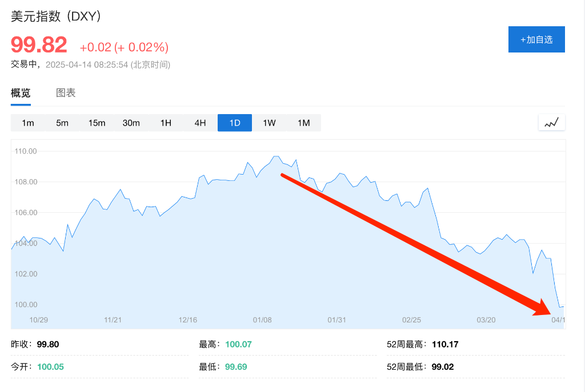Screen dimensions: 585x392
Task: Choose the 1H chart interval
Action: click(166, 123)
